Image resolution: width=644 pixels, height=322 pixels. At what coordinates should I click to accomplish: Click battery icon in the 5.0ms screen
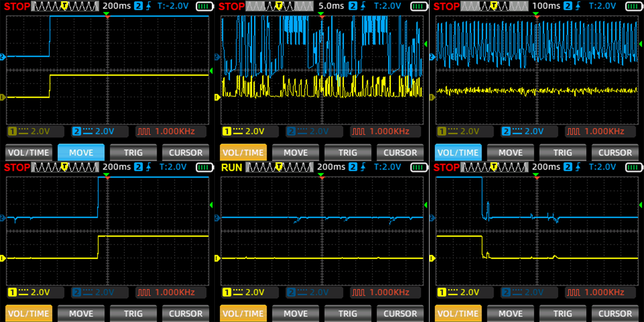pyautogui.click(x=419, y=6)
